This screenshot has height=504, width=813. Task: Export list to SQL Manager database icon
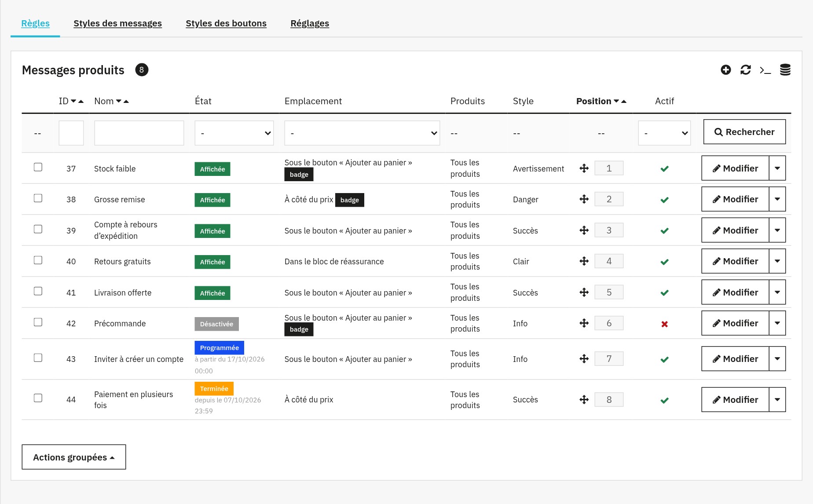click(785, 70)
